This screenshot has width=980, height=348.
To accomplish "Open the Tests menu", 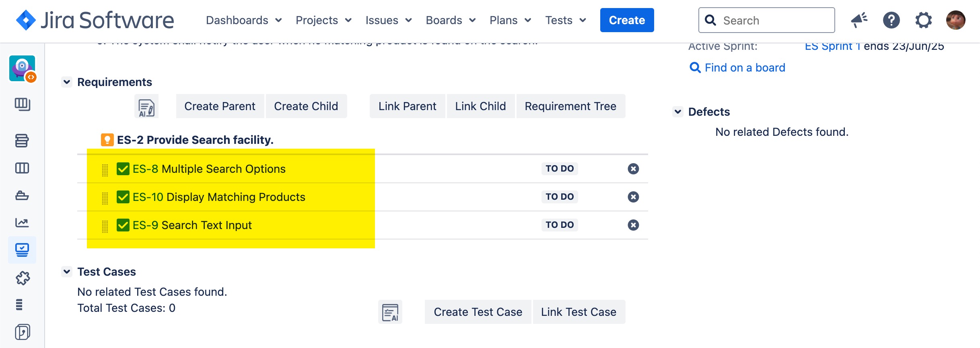I will (x=565, y=20).
